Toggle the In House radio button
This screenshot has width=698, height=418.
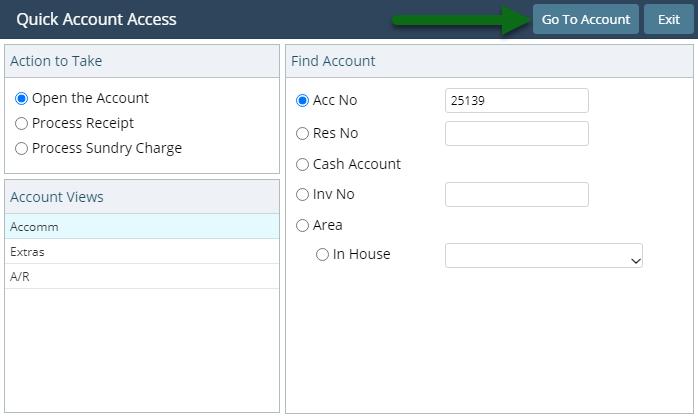tap(322, 255)
